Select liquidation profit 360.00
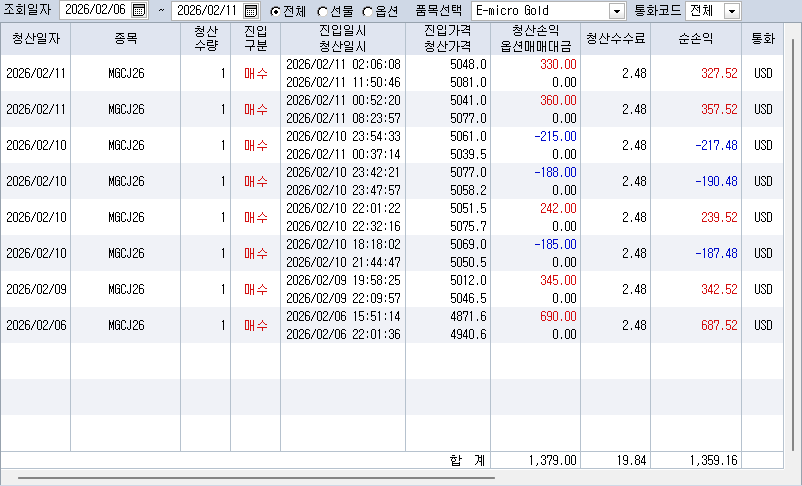The image size is (802, 486). click(558, 100)
